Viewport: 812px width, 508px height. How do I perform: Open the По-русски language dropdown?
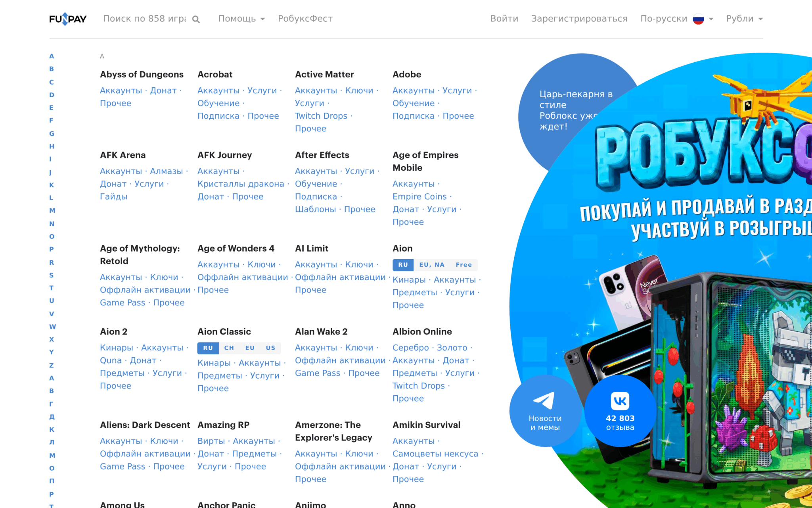point(677,19)
